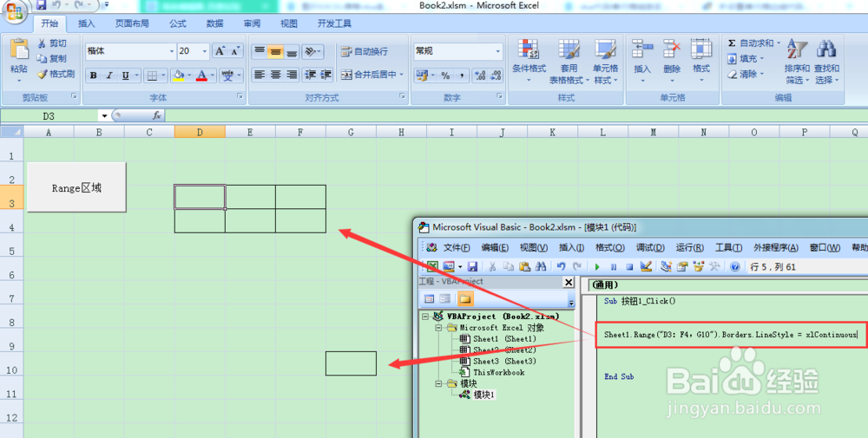868x438 pixels.
Task: Open the font size dropdown showing 20
Action: pos(204,51)
